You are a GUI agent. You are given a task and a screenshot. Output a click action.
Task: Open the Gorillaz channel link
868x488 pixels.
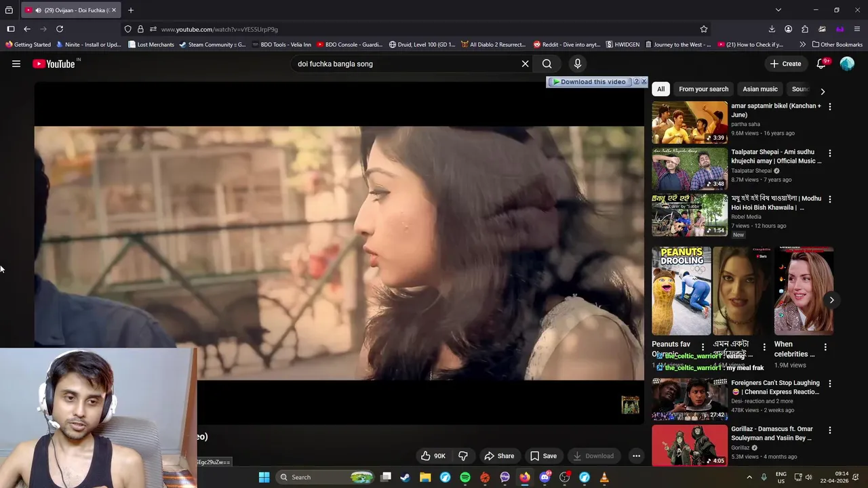pyautogui.click(x=741, y=448)
